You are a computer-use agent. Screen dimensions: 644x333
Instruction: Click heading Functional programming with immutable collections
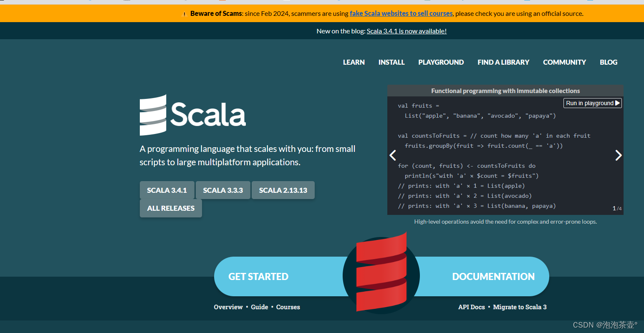point(505,91)
